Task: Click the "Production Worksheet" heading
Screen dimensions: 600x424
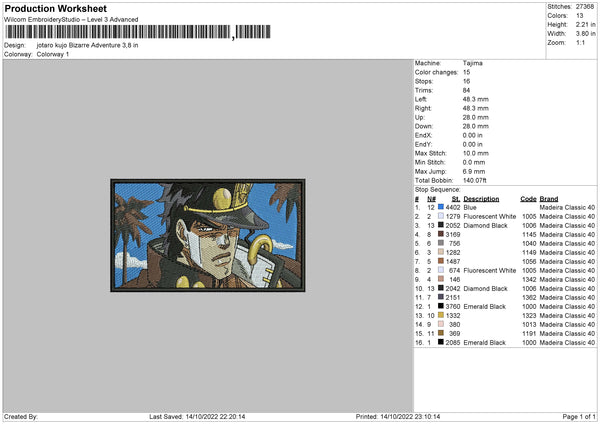Action: tap(56, 8)
